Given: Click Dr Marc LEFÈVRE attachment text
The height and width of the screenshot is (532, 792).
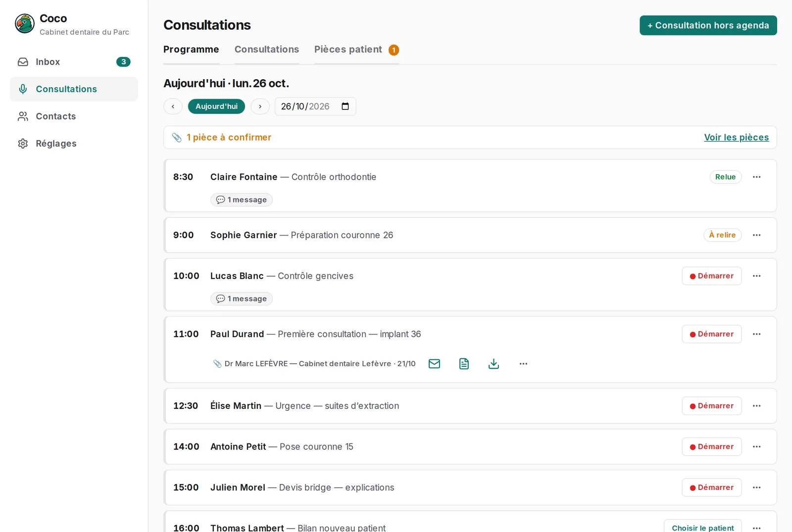Looking at the screenshot, I should 320,364.
